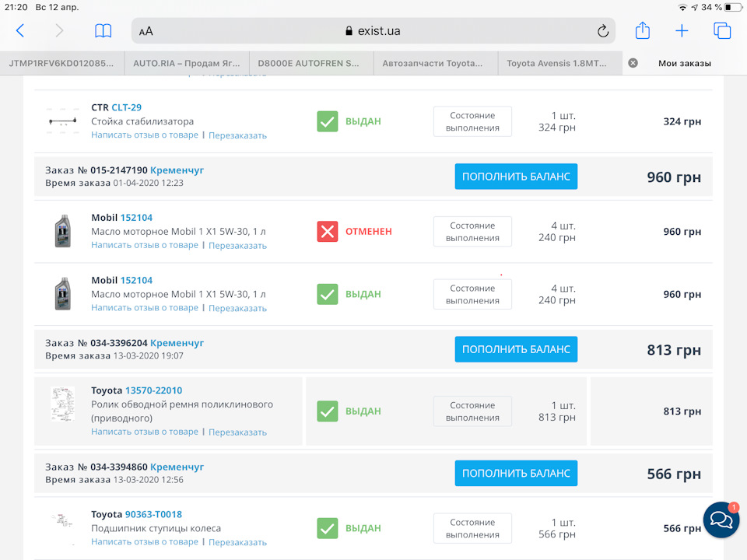
Task: Show Состояние выполнения for canceled Mobil oil
Action: [x=472, y=232]
